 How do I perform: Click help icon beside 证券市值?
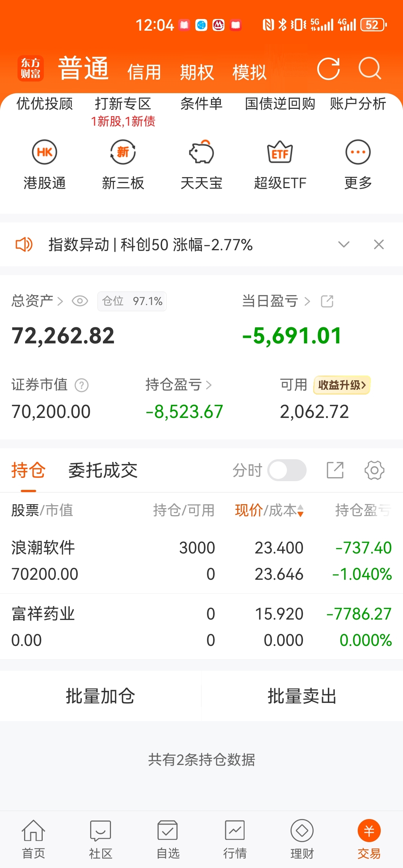point(81,385)
